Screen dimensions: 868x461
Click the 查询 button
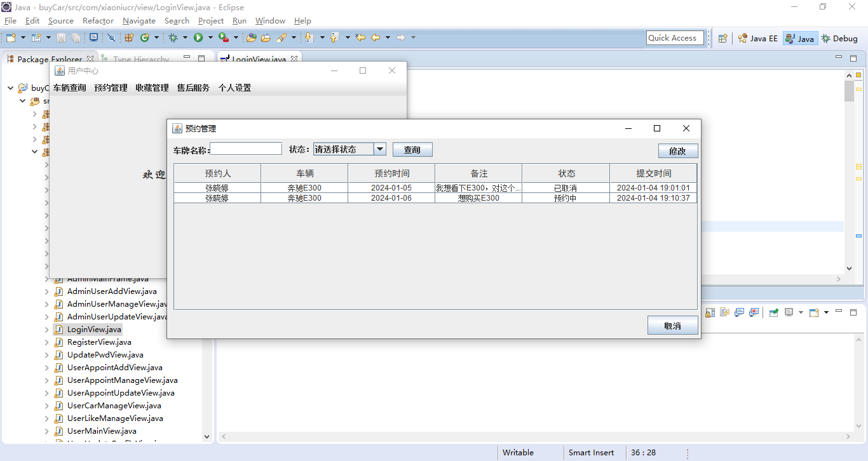coord(412,150)
